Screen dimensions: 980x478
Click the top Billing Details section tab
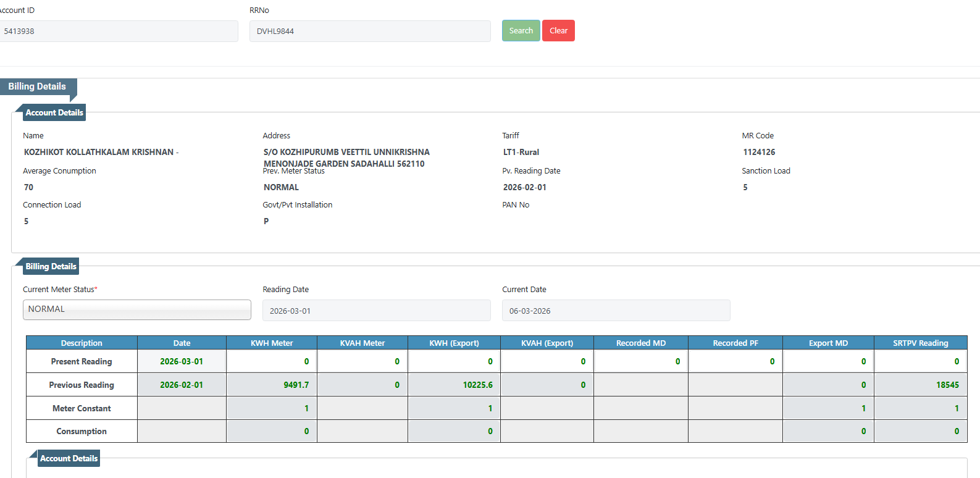coord(37,86)
